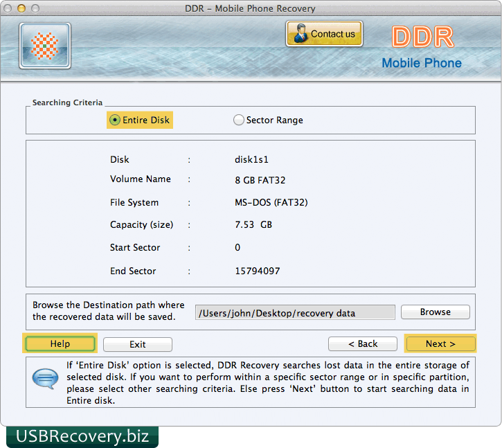
Task: Click the End Sector value 15794097
Action: pos(258,271)
